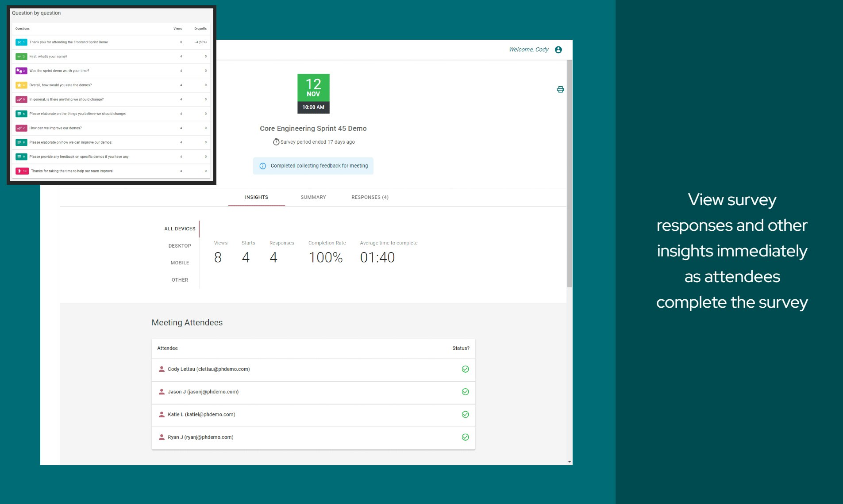The height and width of the screenshot is (504, 843).
Task: Click short-text icon for question 2
Action: (21, 57)
